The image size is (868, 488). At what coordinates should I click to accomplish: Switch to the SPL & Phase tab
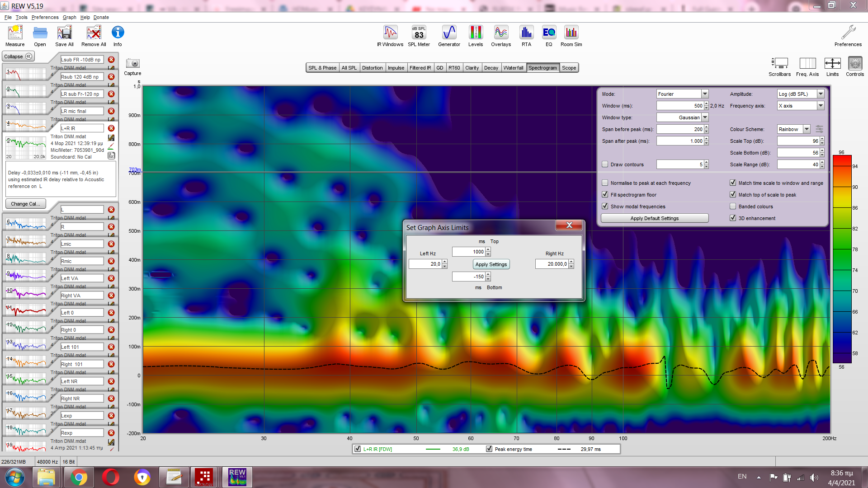(322, 68)
